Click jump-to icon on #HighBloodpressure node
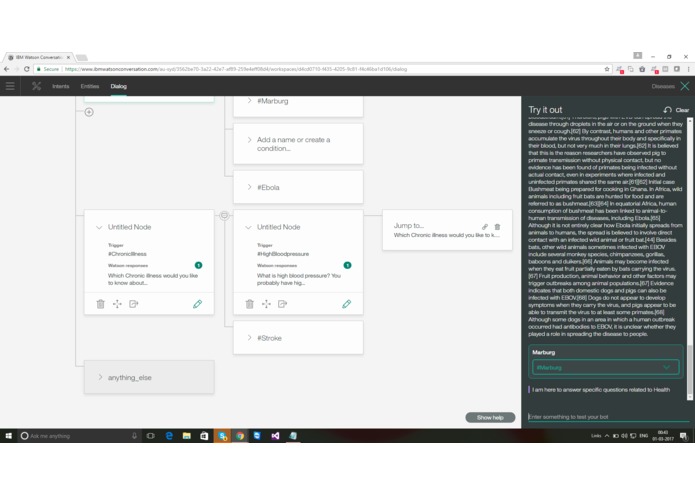The height and width of the screenshot is (494, 695). [282, 304]
